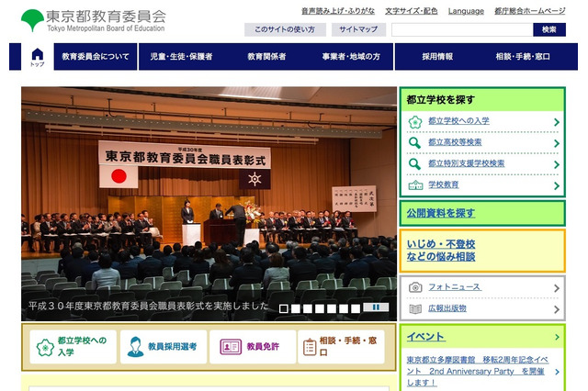Click camera icon beside フォトニュース
The image size is (588, 391).
tap(415, 287)
